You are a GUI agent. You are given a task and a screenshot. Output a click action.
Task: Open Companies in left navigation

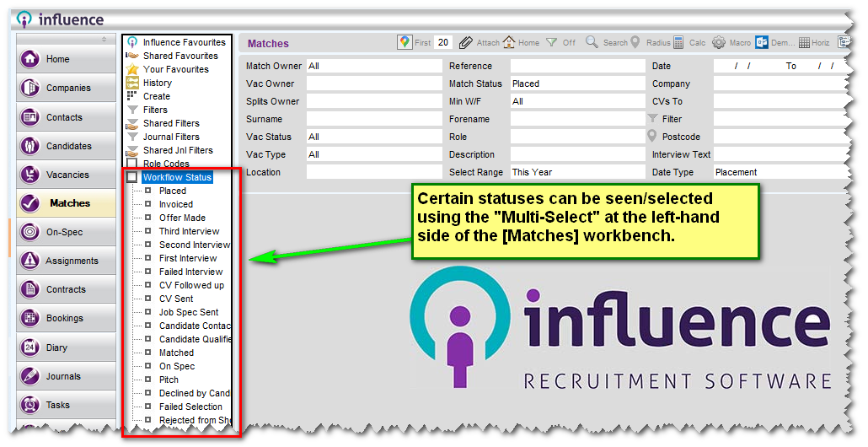click(x=66, y=88)
